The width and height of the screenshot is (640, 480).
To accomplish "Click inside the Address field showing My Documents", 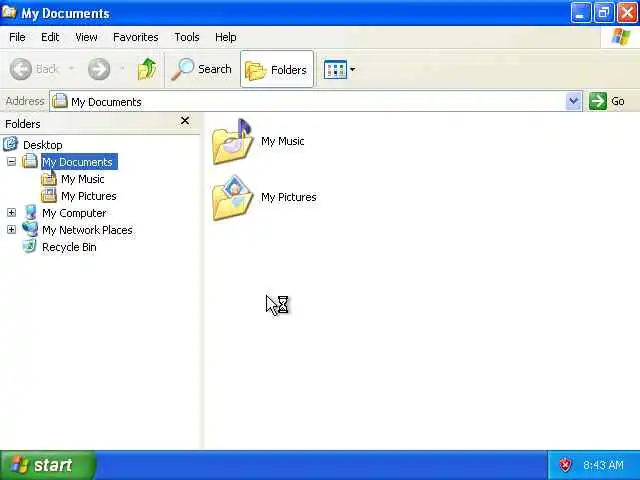I will tap(308, 101).
